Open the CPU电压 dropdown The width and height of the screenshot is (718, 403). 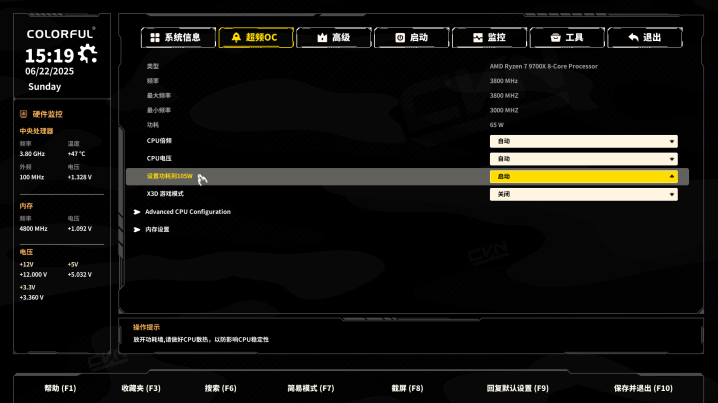pyautogui.click(x=583, y=159)
